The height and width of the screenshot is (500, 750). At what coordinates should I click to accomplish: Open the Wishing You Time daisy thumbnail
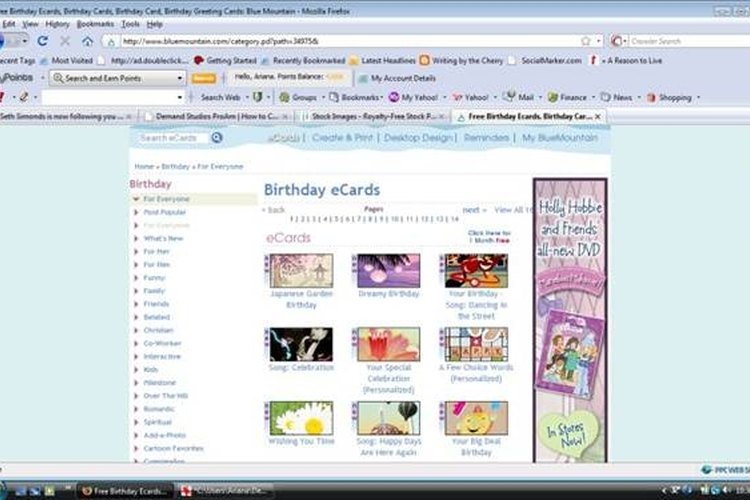pyautogui.click(x=301, y=418)
